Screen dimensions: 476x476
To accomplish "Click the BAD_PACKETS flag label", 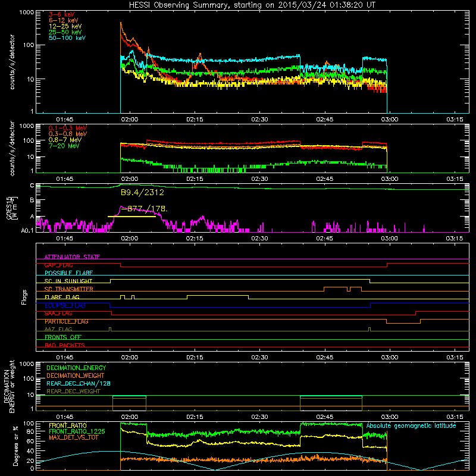I will coord(65,345).
